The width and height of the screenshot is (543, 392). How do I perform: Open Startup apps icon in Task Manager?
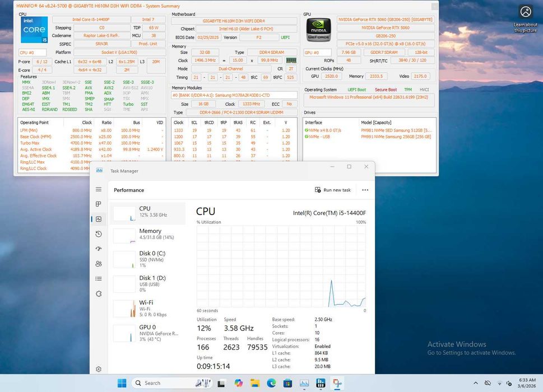[x=99, y=249]
